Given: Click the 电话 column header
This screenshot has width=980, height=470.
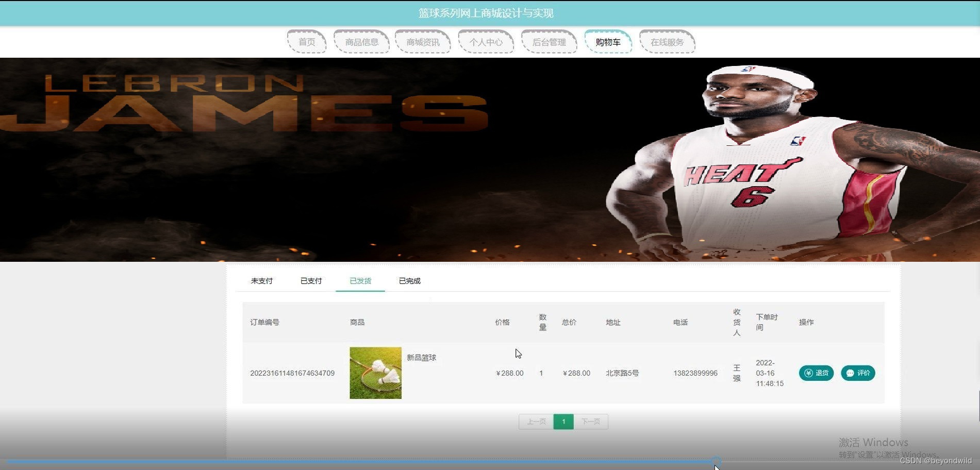Looking at the screenshot, I should pos(680,322).
